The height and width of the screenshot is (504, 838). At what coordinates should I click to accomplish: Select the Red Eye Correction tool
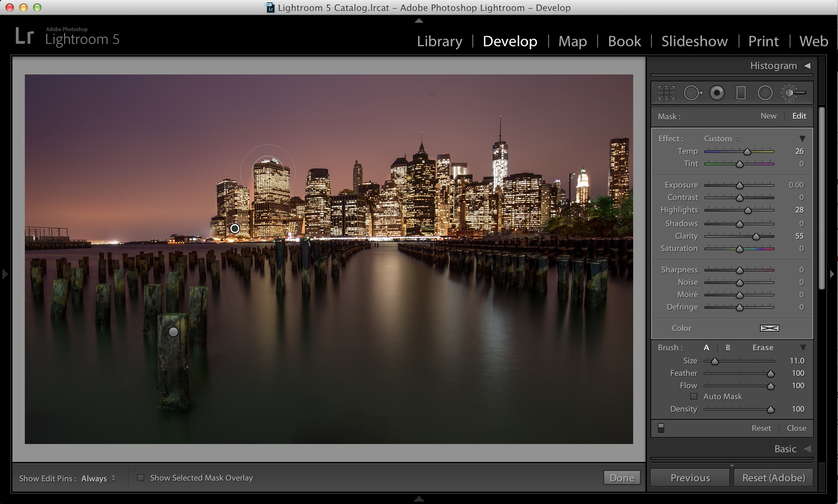click(717, 93)
